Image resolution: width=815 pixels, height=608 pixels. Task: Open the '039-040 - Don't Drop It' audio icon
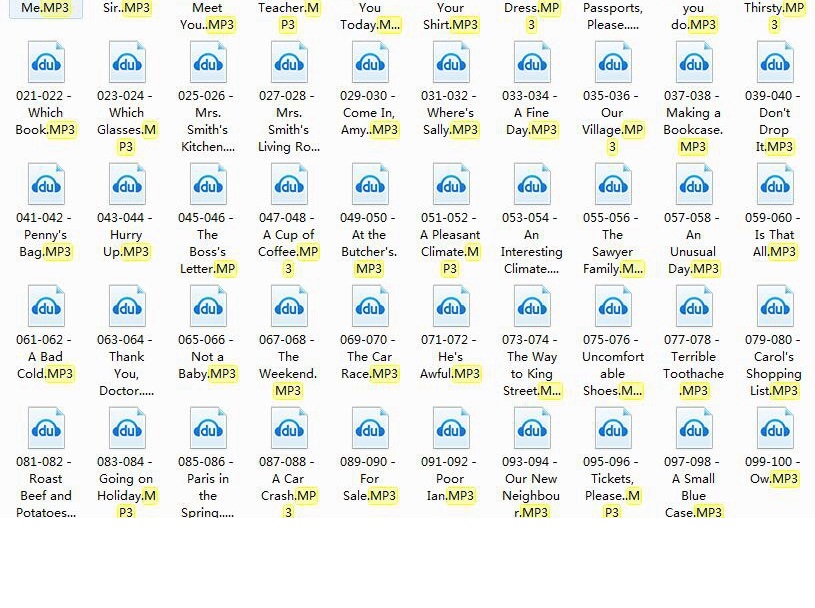pos(775,63)
